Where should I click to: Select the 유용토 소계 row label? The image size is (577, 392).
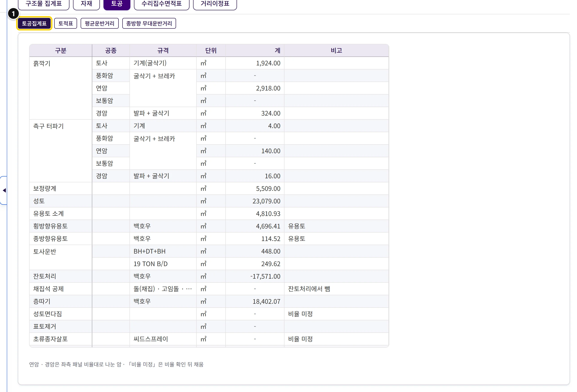click(x=61, y=213)
